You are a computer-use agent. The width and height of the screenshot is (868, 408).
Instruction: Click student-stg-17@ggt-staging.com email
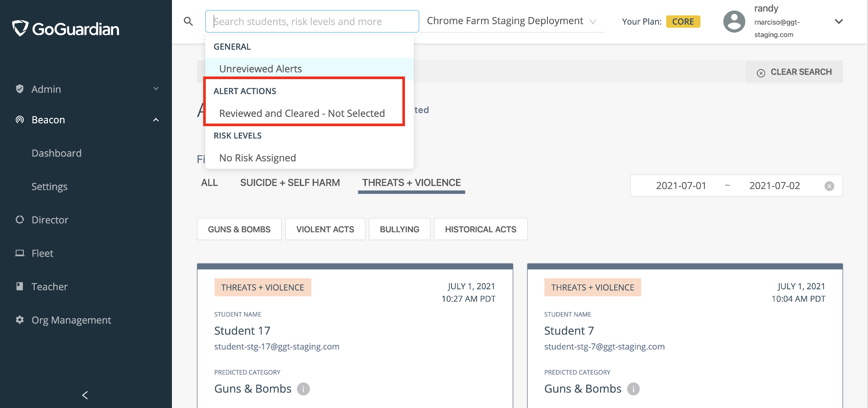(x=277, y=346)
